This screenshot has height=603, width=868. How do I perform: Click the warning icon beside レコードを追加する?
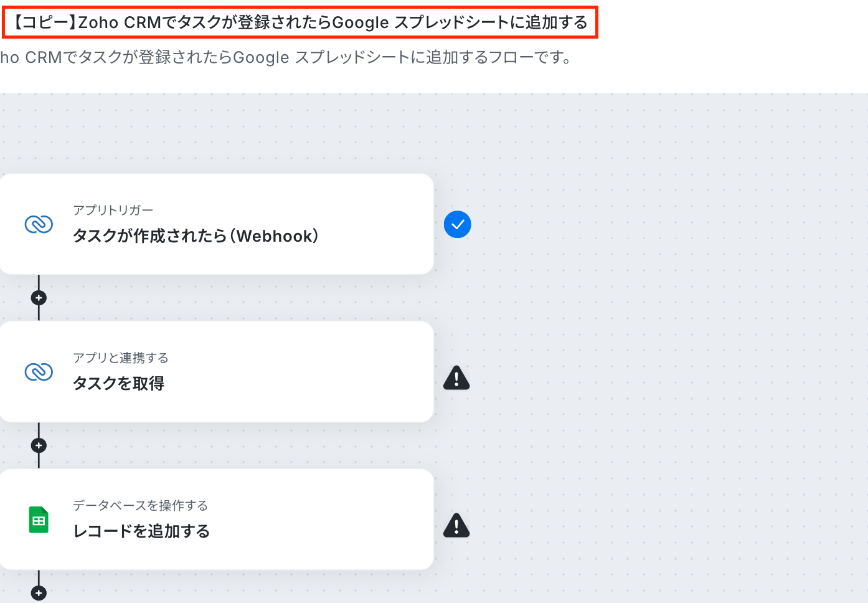(456, 525)
